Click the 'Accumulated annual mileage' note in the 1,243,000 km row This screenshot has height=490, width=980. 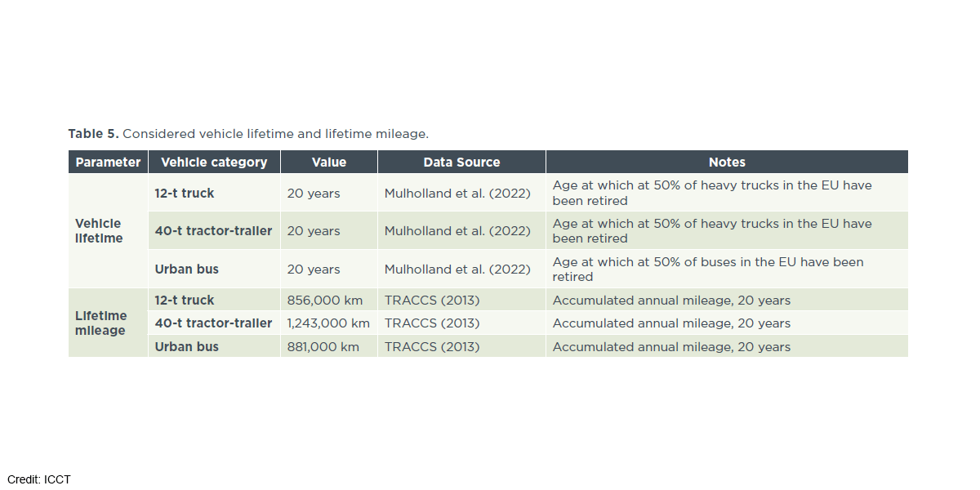[671, 323]
